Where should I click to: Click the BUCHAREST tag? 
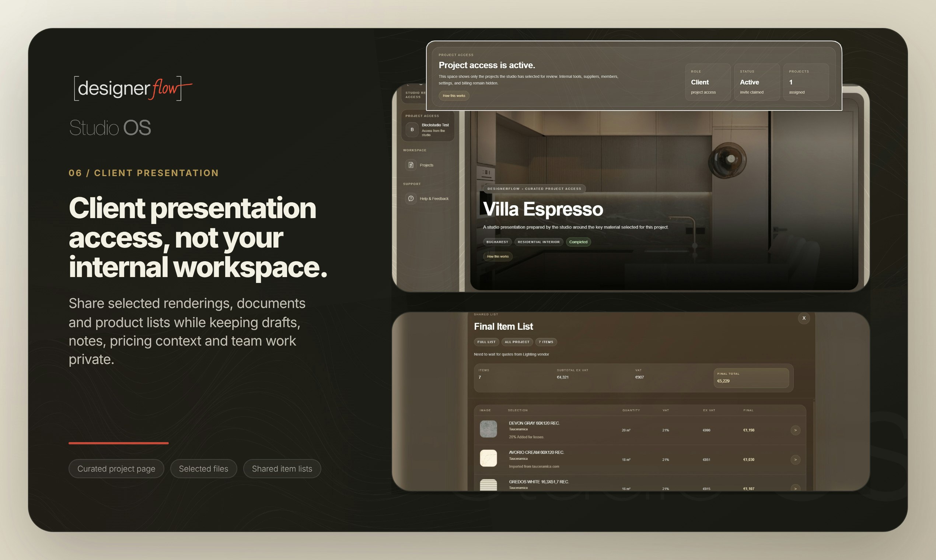(497, 242)
